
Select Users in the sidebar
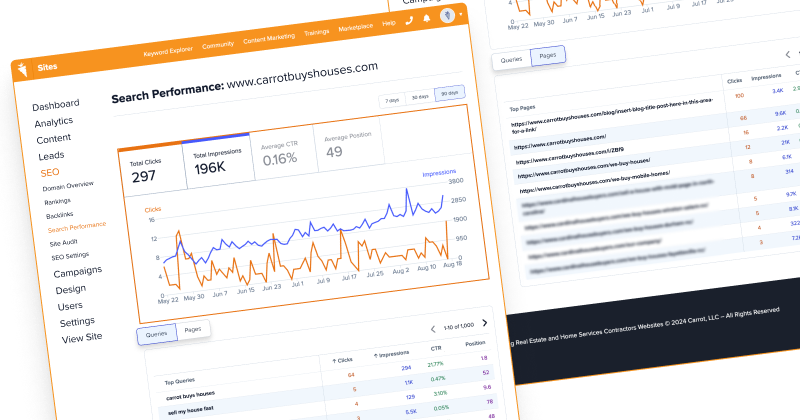[x=70, y=306]
